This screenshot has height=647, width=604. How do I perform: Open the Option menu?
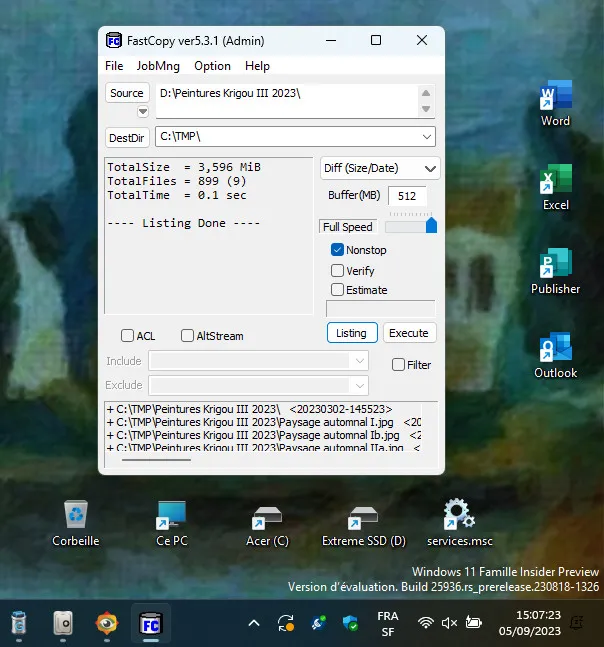(x=212, y=66)
